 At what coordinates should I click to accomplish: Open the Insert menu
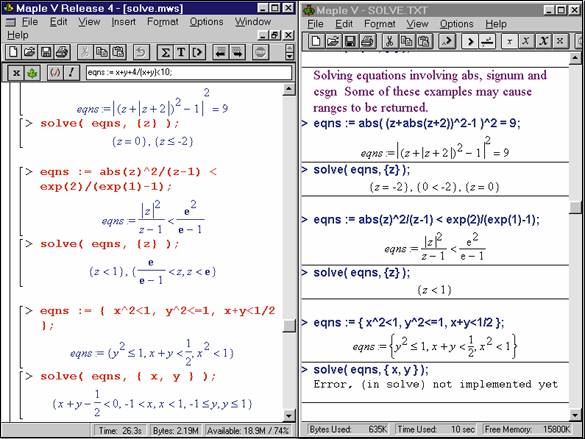[123, 22]
